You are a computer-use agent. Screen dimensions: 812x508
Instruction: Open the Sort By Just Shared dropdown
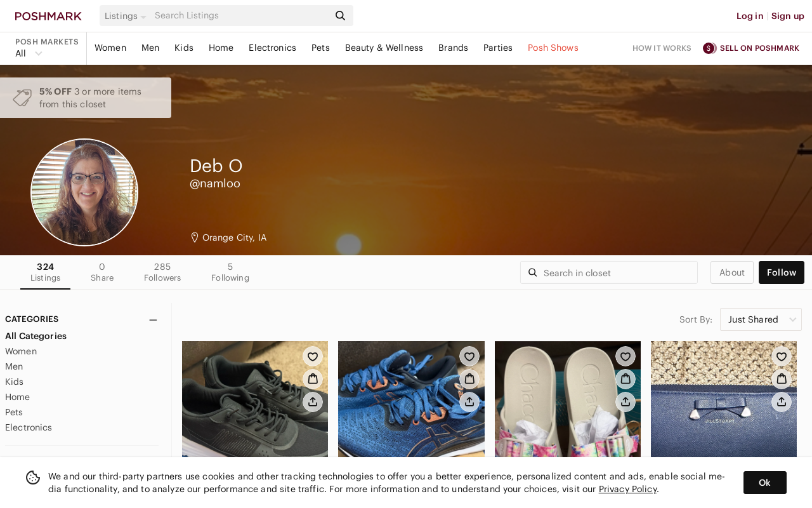(x=761, y=319)
